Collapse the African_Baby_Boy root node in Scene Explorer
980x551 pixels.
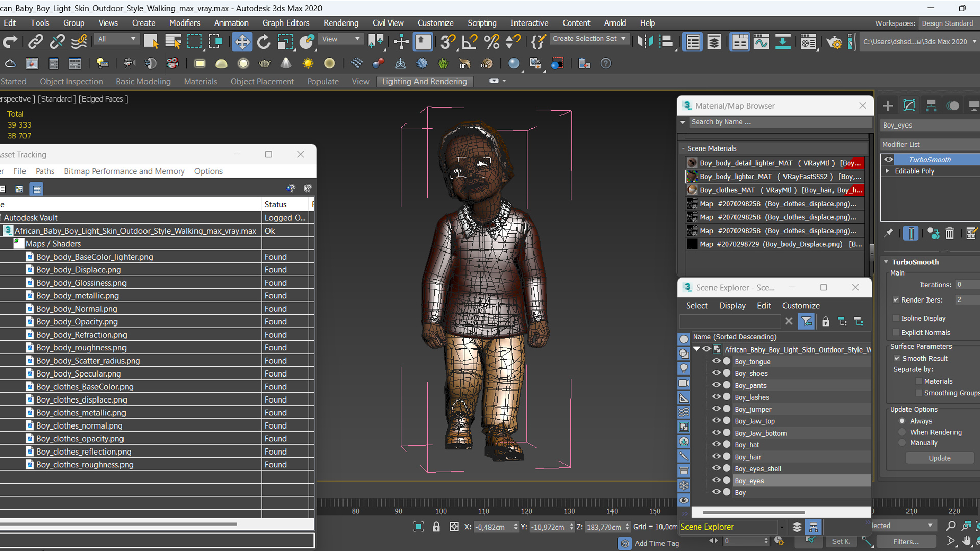pos(697,349)
